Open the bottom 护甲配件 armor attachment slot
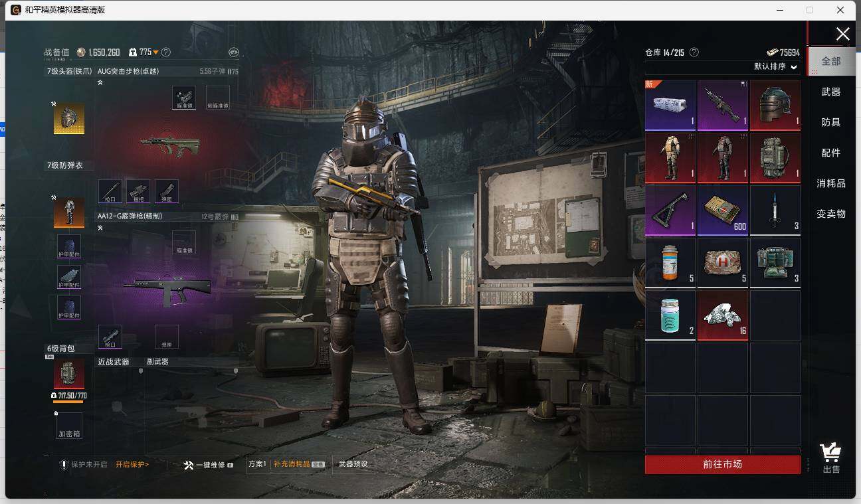The image size is (861, 504). pyautogui.click(x=69, y=307)
